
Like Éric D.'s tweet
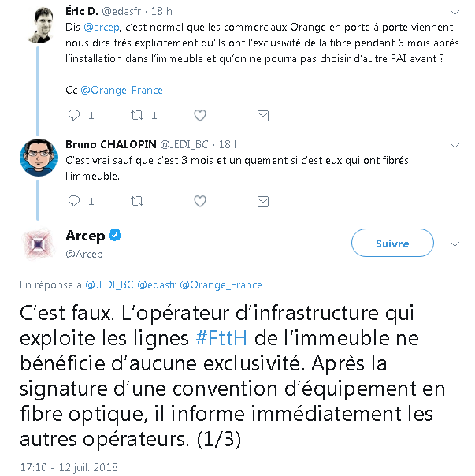(200, 115)
